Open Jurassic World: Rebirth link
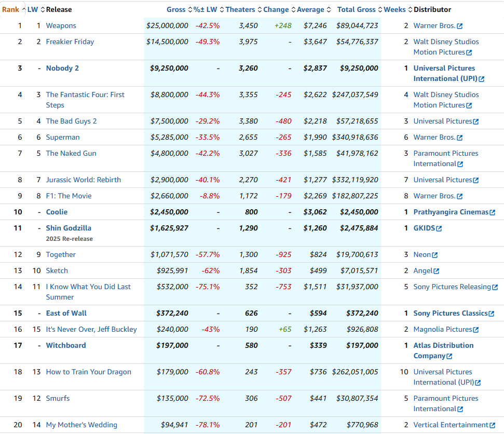The height and width of the screenshot is (434, 504). 83,180
